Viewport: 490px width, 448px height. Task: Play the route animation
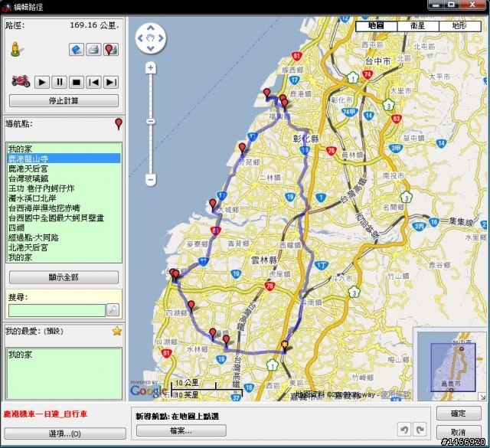[42, 82]
